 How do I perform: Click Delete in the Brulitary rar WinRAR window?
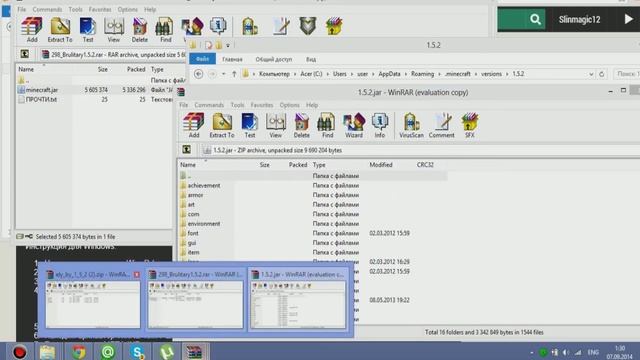140,30
